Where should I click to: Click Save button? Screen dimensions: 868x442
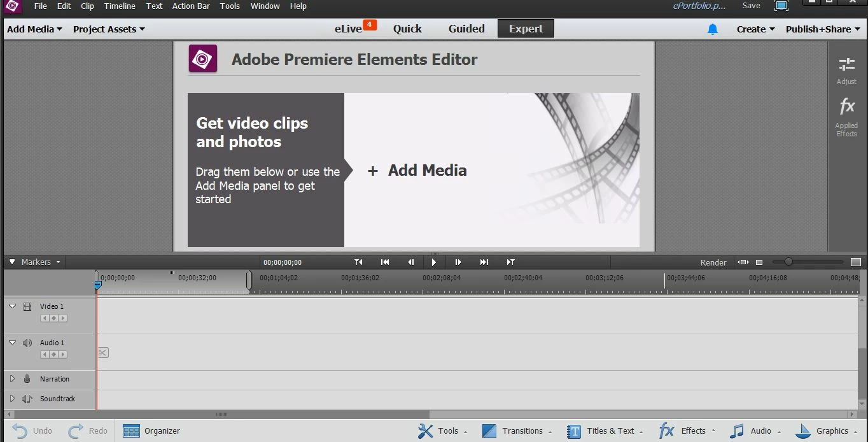(752, 6)
